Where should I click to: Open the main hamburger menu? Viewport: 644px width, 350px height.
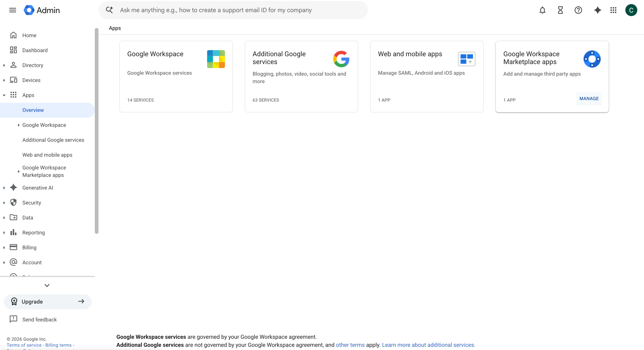[x=12, y=10]
